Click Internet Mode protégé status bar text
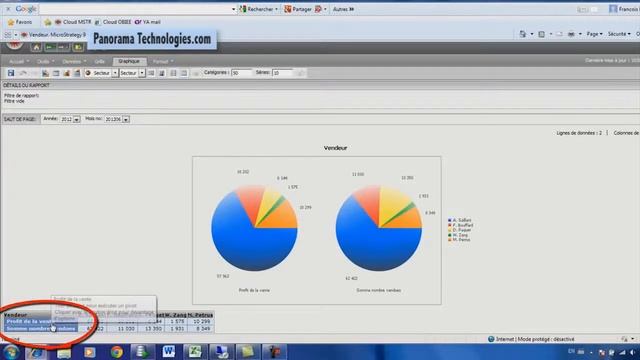640x360 pixels. 535,339
